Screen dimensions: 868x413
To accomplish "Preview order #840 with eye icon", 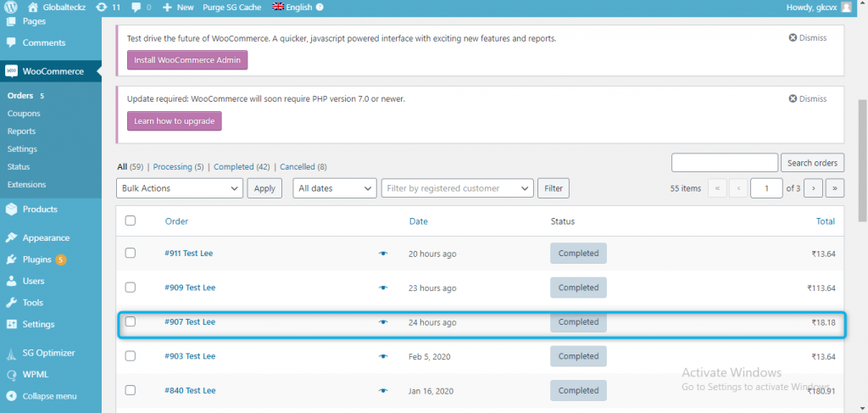I will pos(383,390).
